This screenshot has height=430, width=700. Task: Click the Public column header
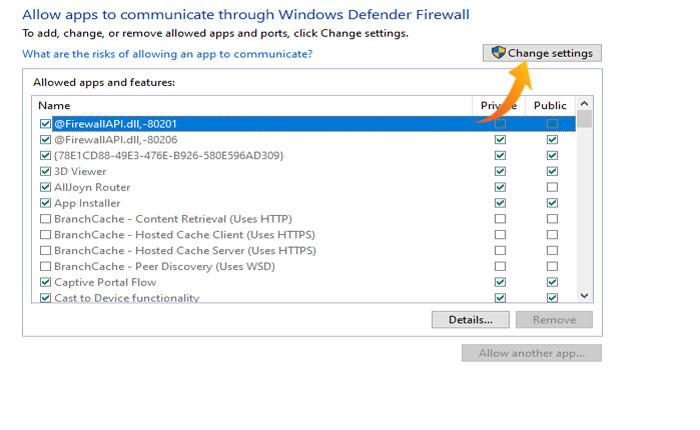(550, 105)
